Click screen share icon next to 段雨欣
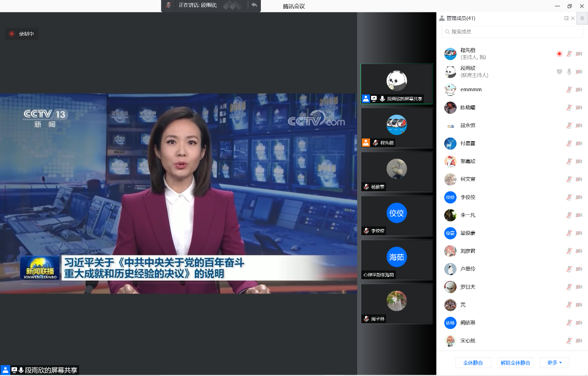 click(x=559, y=72)
